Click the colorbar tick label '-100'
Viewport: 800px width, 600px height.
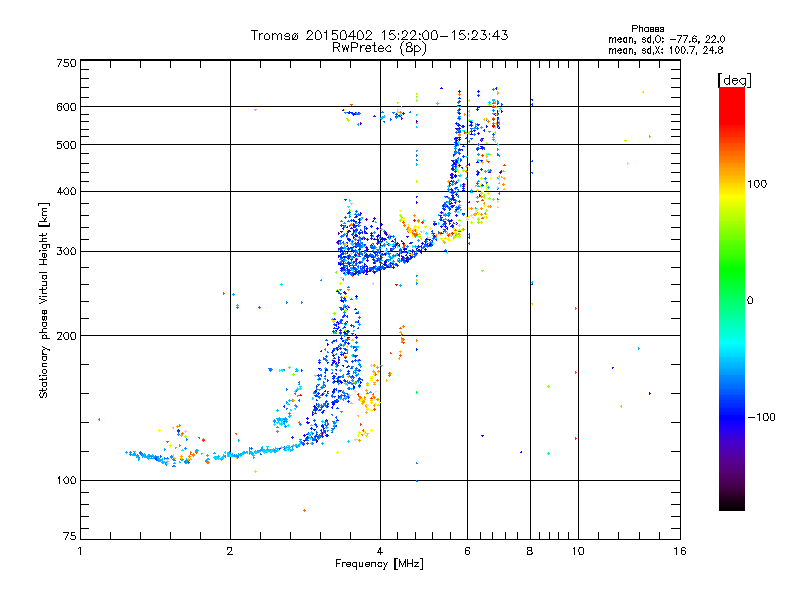[761, 417]
